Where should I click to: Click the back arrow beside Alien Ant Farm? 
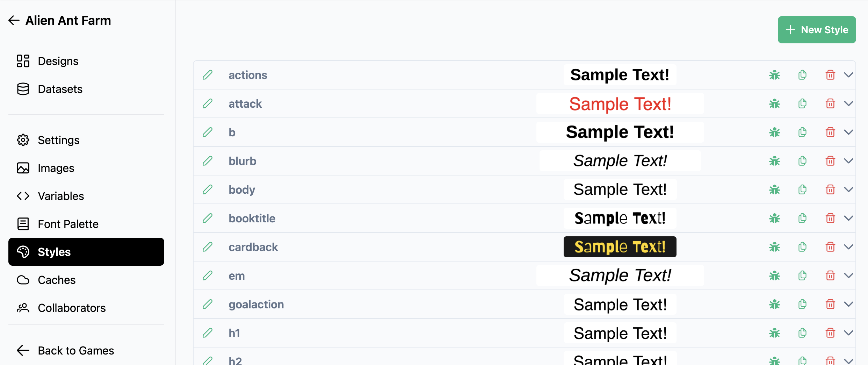click(14, 21)
